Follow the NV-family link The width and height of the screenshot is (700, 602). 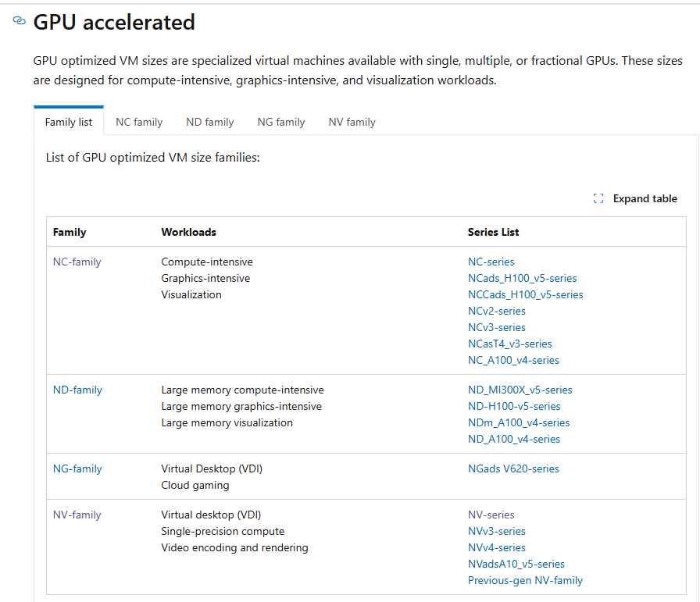(77, 515)
